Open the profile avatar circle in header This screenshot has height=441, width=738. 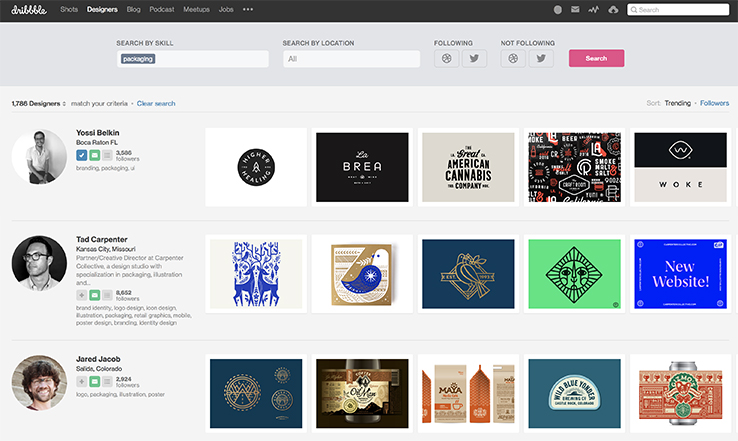(558, 9)
